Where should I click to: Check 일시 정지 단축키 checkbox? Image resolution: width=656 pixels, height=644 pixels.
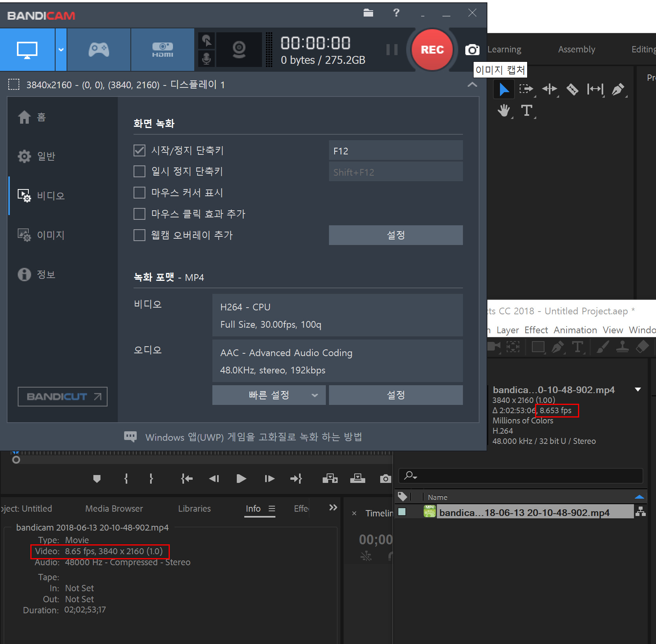[139, 172]
